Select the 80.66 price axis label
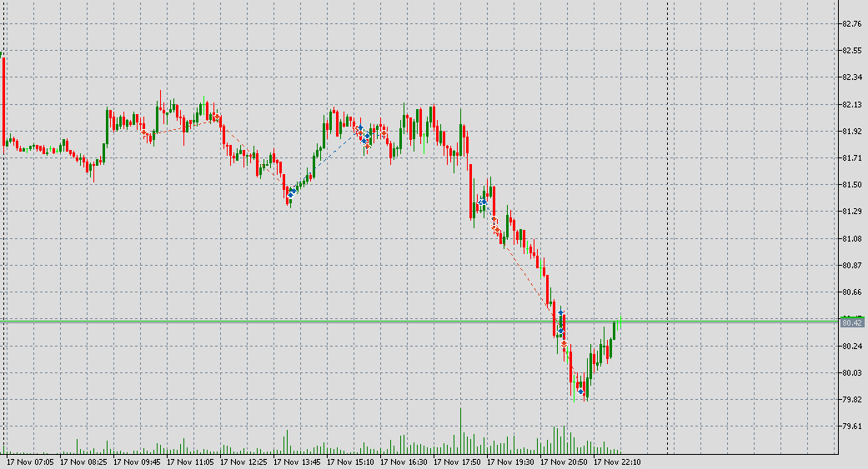 (851, 292)
